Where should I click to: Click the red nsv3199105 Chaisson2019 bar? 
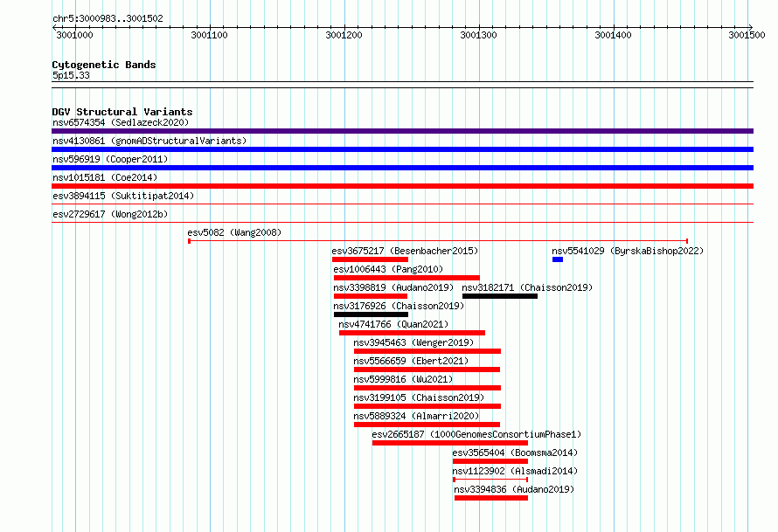tap(427, 406)
